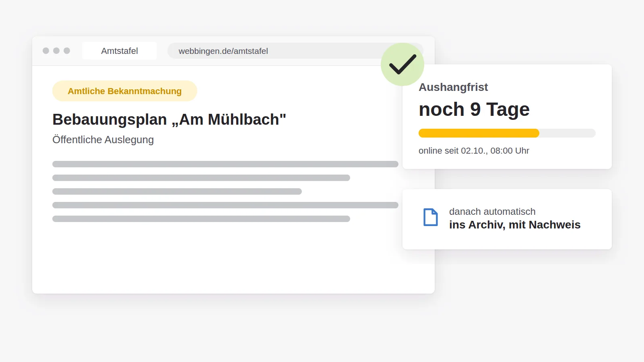This screenshot has width=644, height=362.
Task: Click the heading Bebauungsplan „Am Mühlbach"
Action: click(x=169, y=119)
